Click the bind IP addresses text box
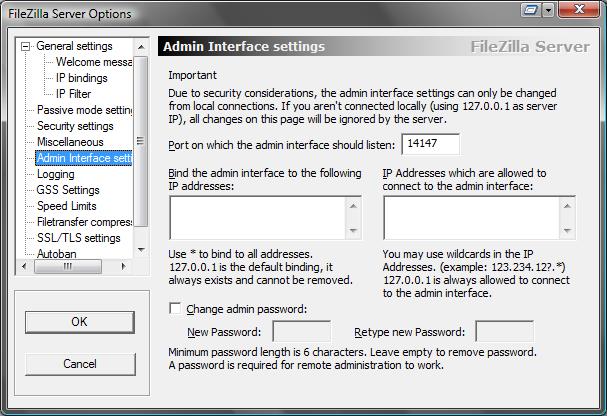The image size is (607, 416). tap(257, 217)
